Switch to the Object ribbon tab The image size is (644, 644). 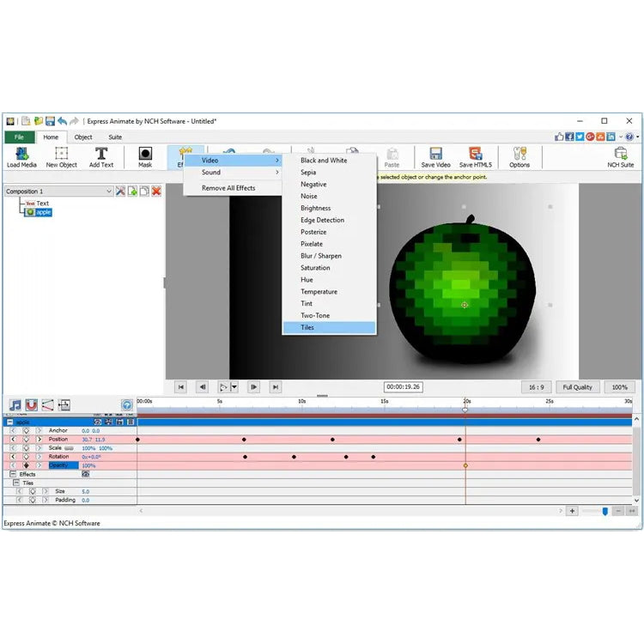point(83,137)
